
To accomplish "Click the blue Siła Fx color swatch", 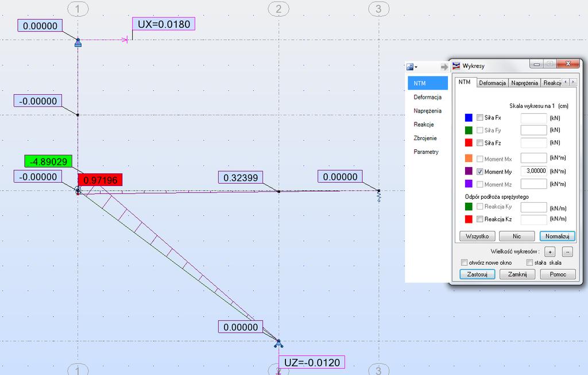I will pyautogui.click(x=469, y=118).
